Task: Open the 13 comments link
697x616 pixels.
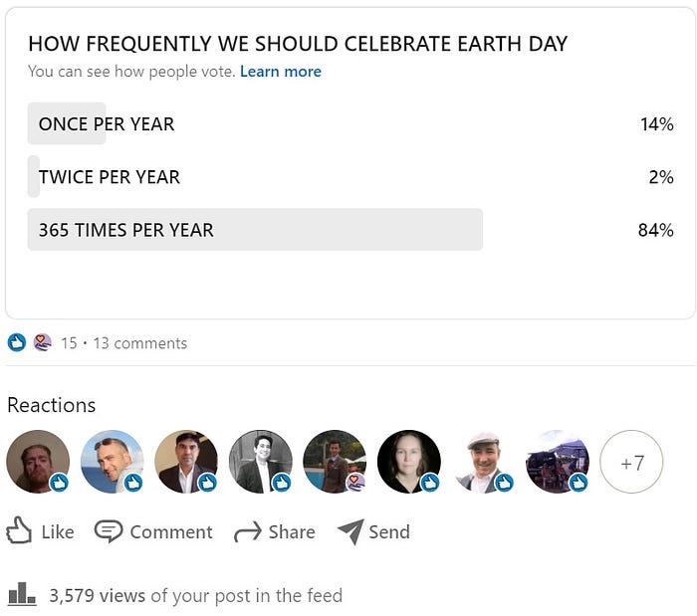Action: coord(139,343)
